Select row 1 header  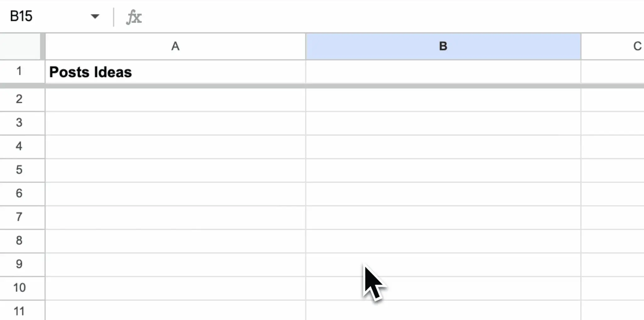19,71
